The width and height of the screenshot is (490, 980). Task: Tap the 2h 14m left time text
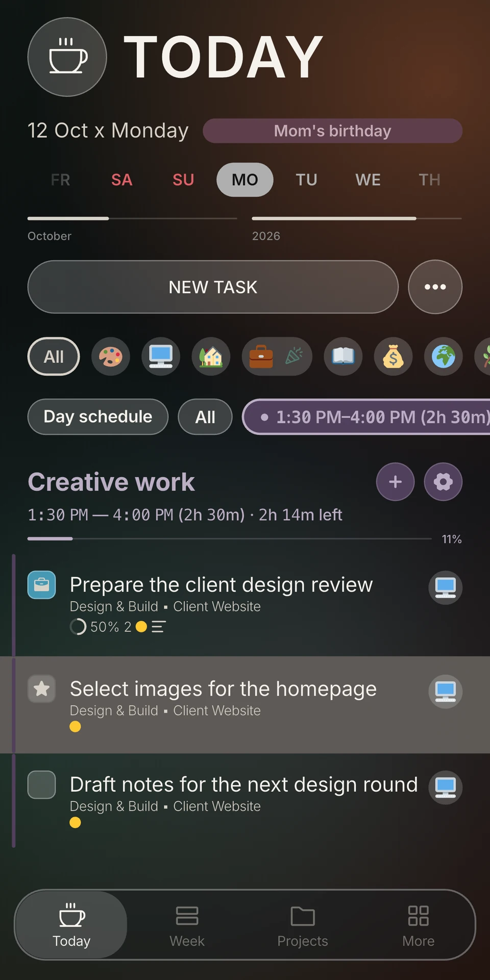click(300, 514)
